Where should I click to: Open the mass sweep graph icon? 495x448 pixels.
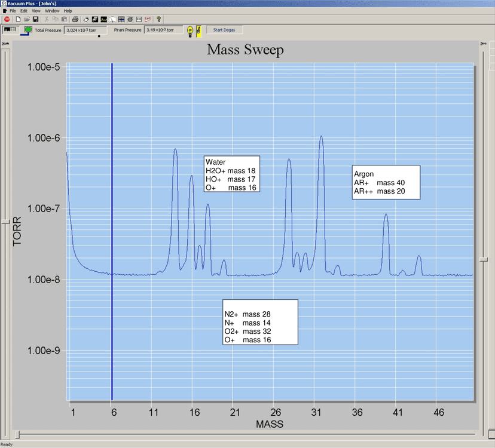[103, 19]
